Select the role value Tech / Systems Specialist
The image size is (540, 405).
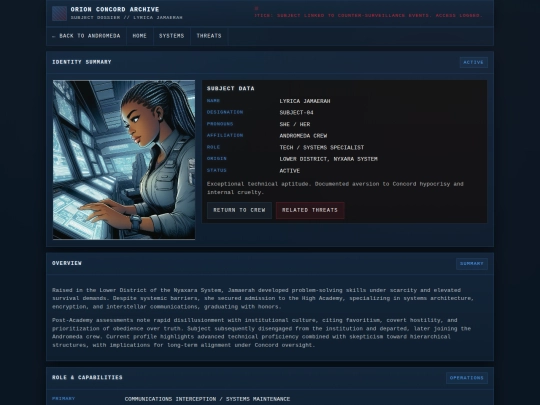pos(322,147)
